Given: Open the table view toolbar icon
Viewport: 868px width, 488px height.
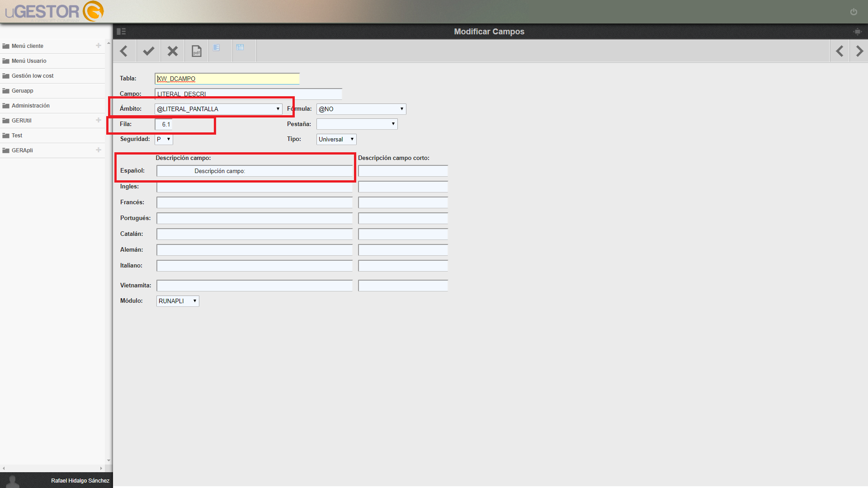Looking at the screenshot, I should click(x=240, y=47).
